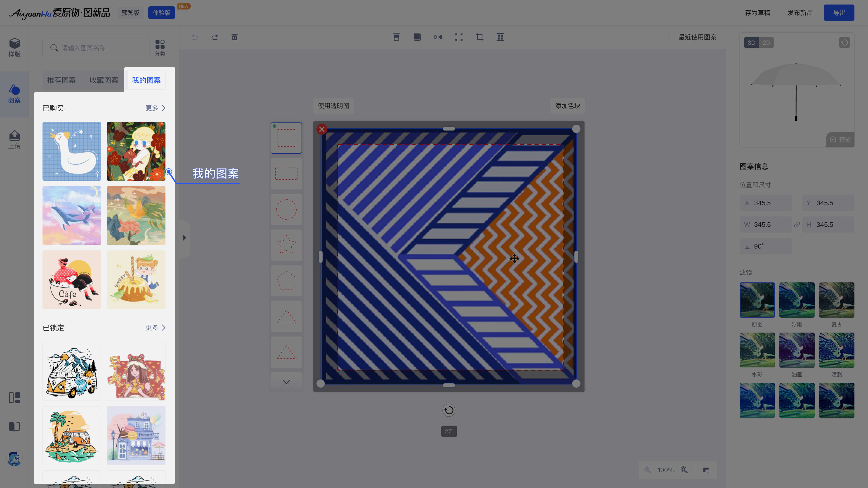The width and height of the screenshot is (868, 488).
Task: Click the fullscreen fit icon
Action: coord(459,37)
